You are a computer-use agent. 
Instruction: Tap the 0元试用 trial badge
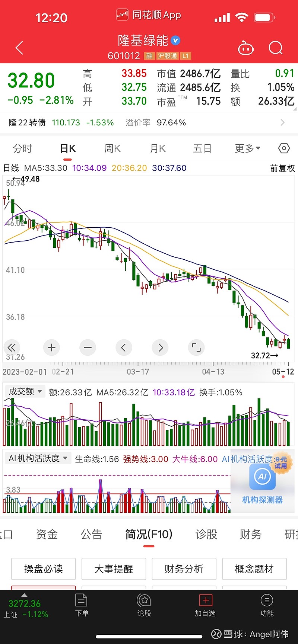281,463
